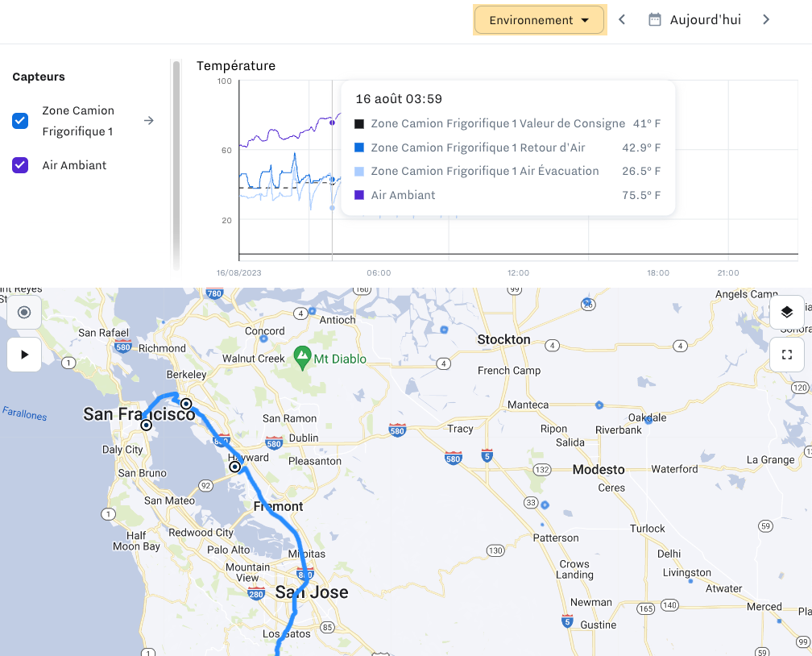The height and width of the screenshot is (656, 812).
Task: Go to previous day with left chevron
Action: (x=622, y=19)
